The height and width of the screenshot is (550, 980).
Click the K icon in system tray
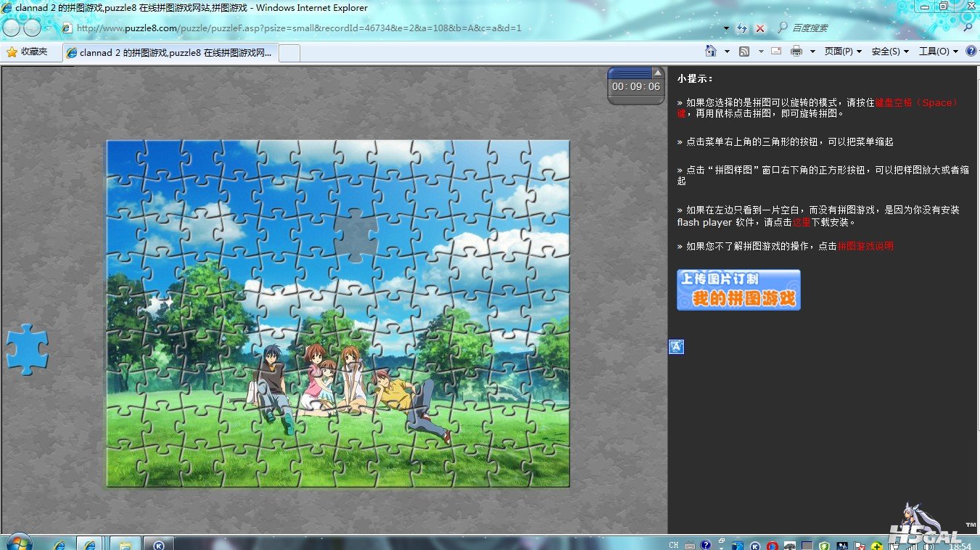pyautogui.click(x=755, y=546)
